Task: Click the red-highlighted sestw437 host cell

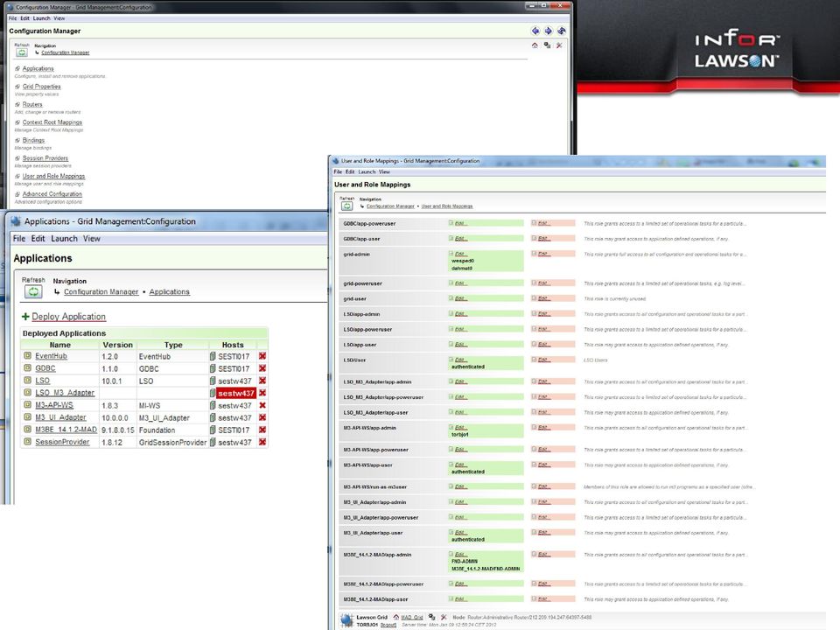Action: click(x=236, y=393)
